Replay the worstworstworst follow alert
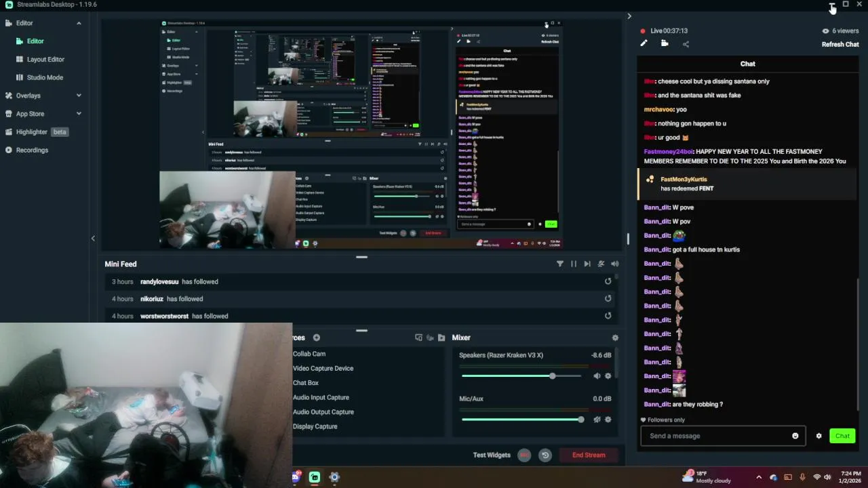Viewport: 868px width, 488px height. (x=608, y=316)
